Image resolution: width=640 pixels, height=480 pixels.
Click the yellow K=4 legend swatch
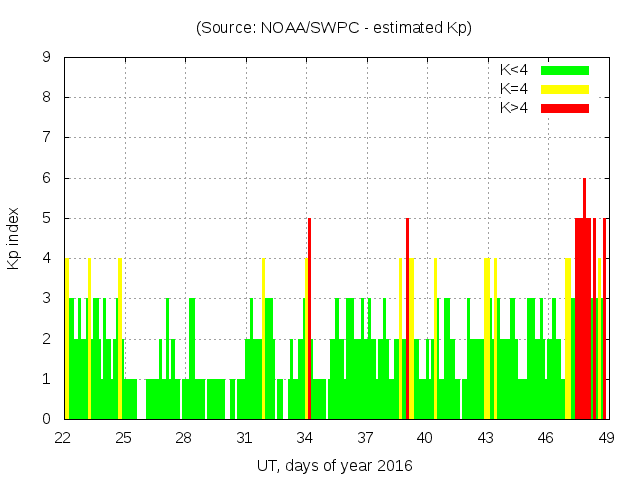pyautogui.click(x=565, y=89)
